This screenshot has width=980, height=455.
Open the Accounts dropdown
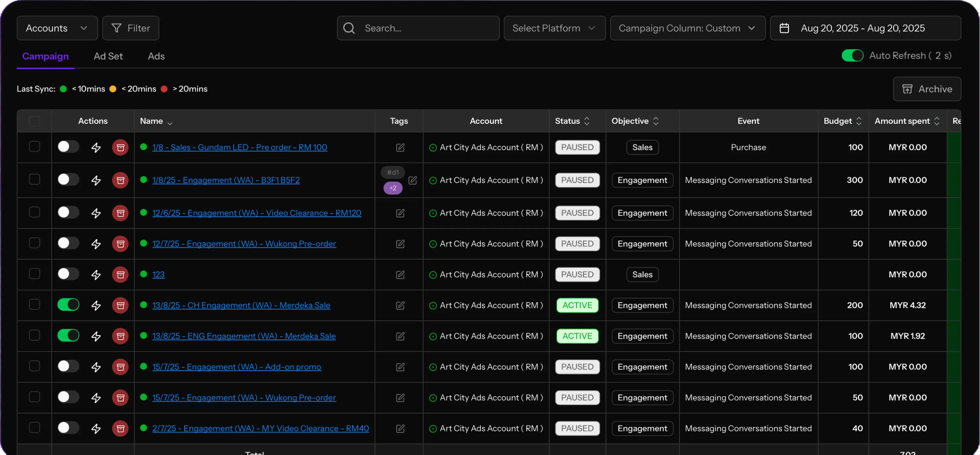point(57,28)
